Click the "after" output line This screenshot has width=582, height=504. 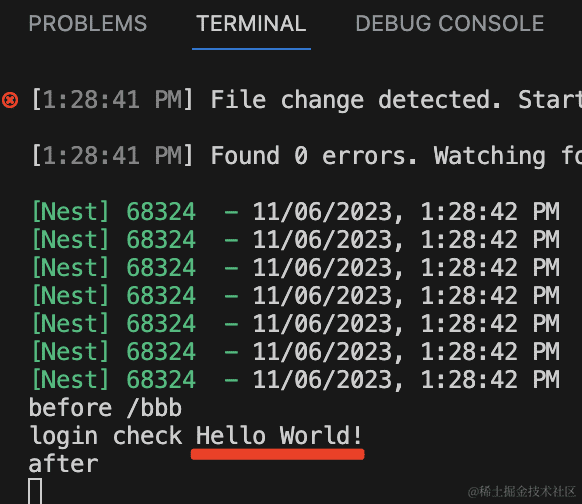[63, 464]
